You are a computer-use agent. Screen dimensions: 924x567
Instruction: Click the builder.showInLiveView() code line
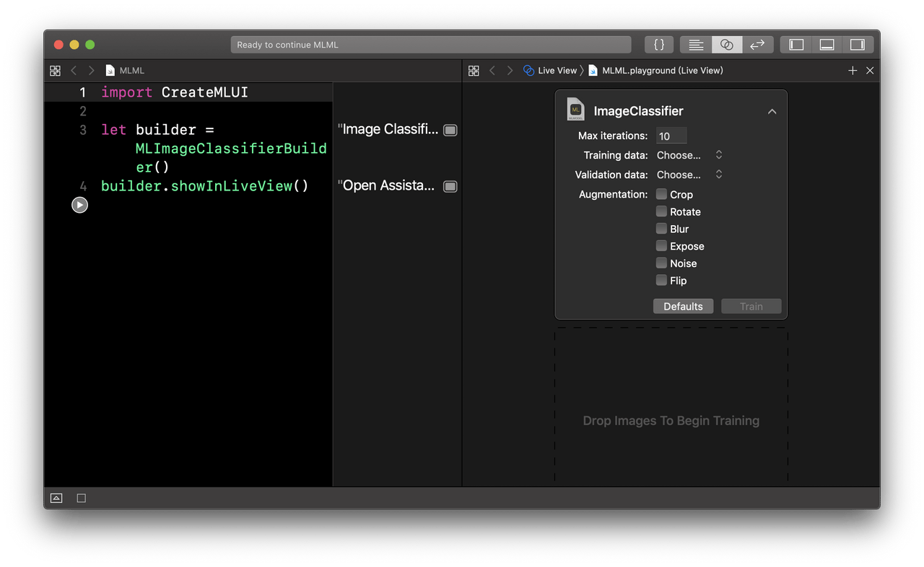(x=205, y=186)
